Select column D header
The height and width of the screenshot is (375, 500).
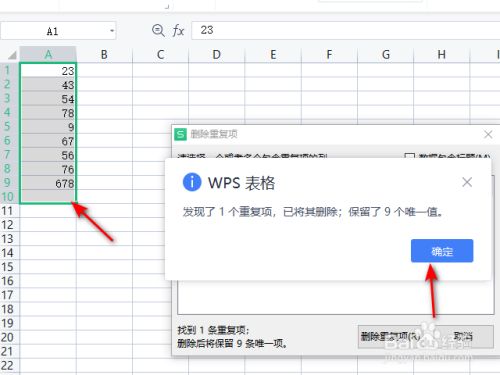point(217,54)
